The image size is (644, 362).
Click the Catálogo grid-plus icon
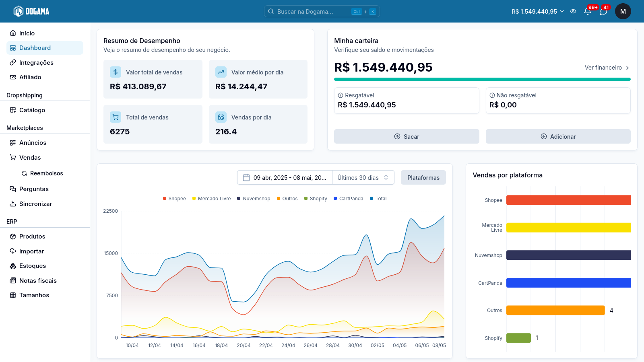13,110
